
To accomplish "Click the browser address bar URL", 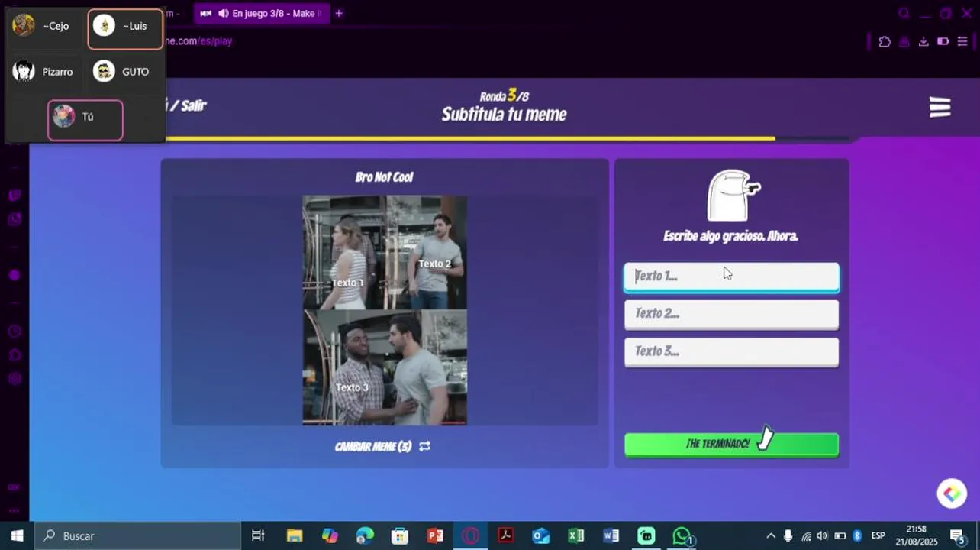I will click(198, 41).
